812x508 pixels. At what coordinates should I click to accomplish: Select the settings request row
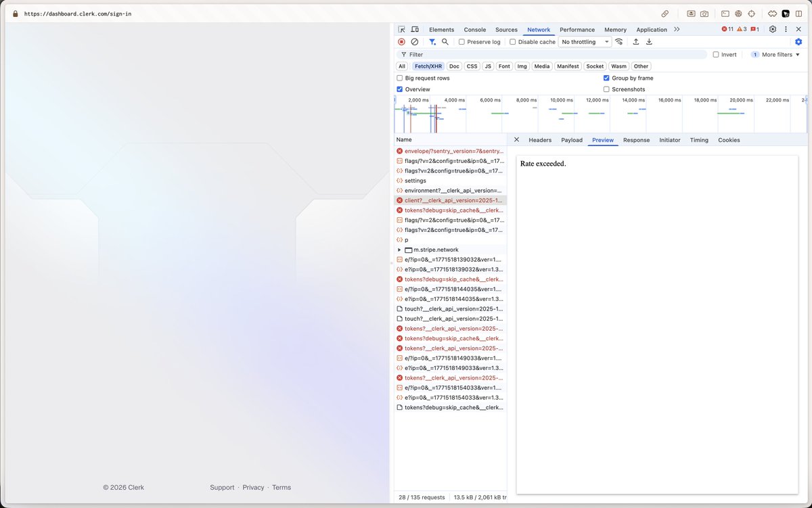[x=450, y=181]
